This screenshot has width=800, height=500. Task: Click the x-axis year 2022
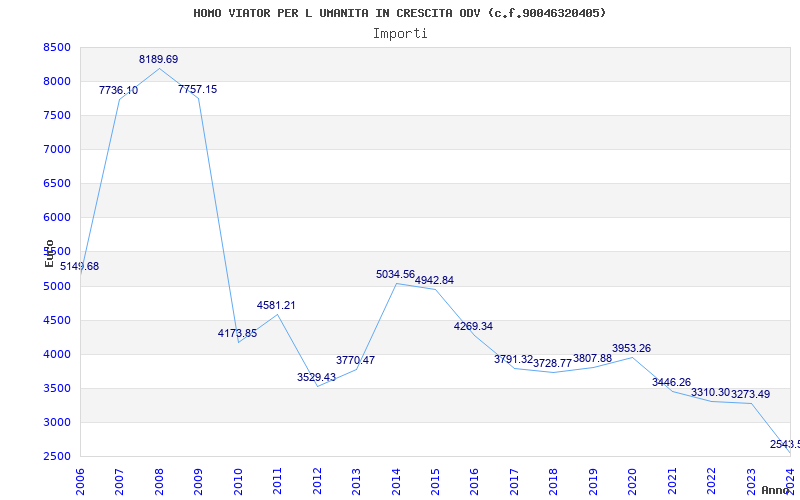[712, 482]
